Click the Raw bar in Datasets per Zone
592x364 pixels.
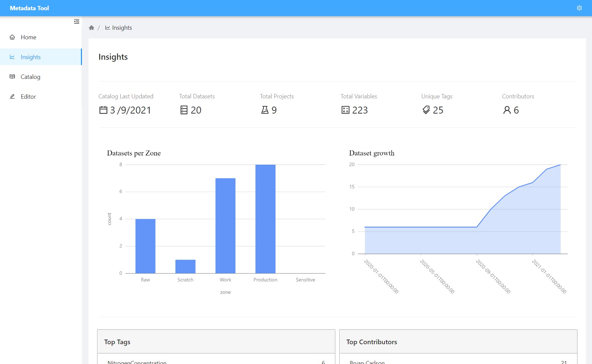coord(145,246)
